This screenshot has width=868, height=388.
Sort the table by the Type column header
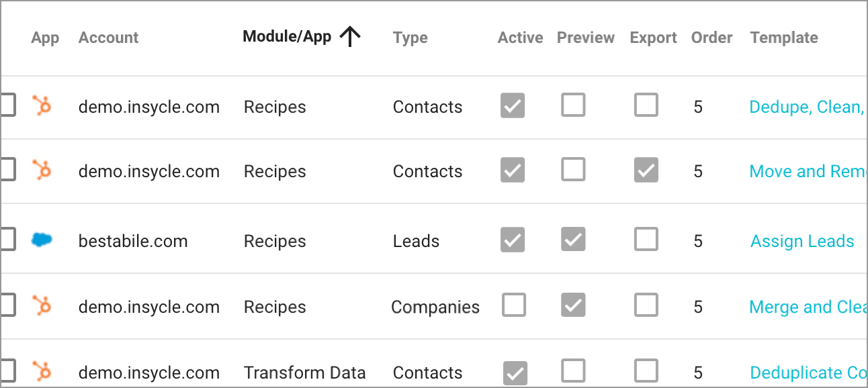pos(410,38)
